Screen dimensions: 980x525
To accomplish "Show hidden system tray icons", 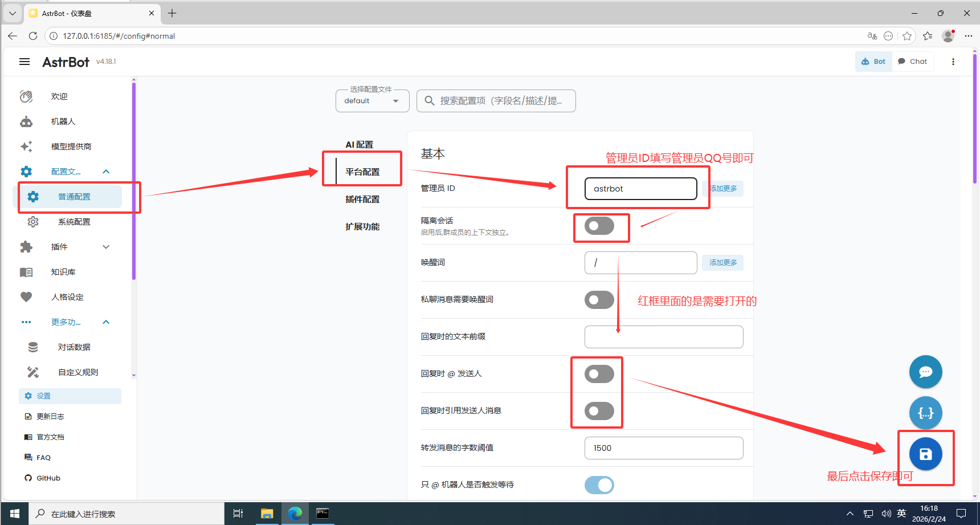I will tap(850, 514).
